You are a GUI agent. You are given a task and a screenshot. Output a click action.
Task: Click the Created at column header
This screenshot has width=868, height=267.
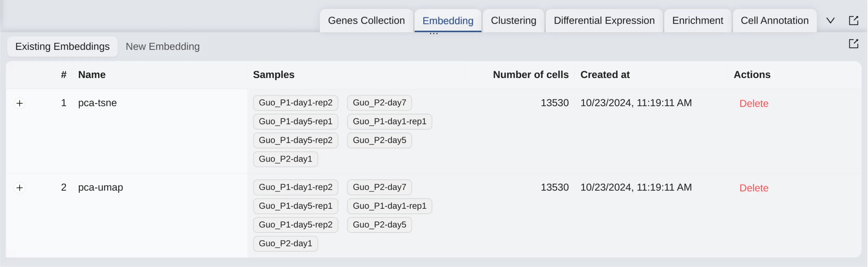(x=604, y=75)
